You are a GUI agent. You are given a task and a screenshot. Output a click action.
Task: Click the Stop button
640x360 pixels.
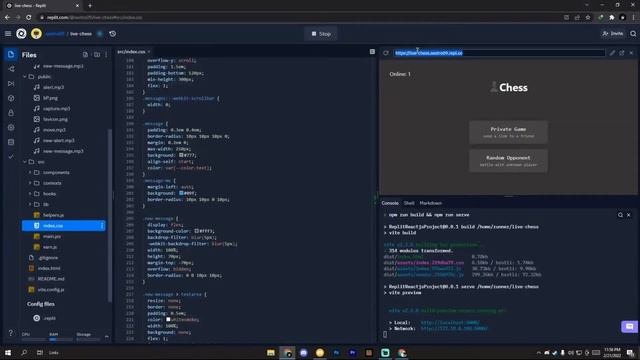pos(321,34)
